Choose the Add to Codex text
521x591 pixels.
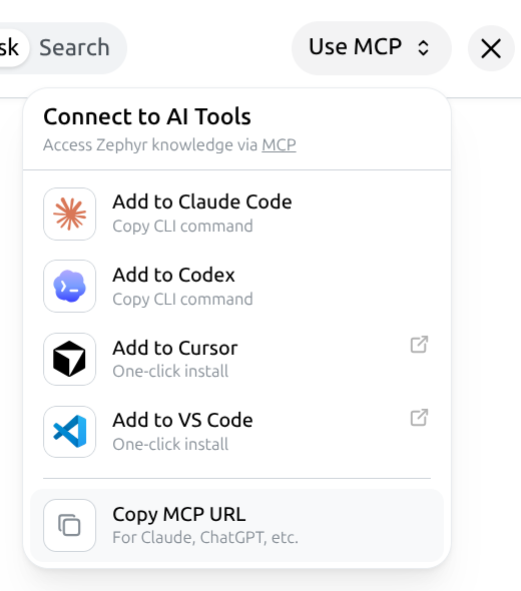[174, 275]
